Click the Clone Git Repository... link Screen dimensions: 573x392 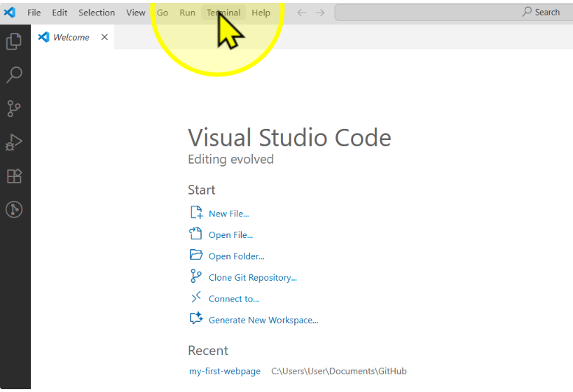[252, 278]
